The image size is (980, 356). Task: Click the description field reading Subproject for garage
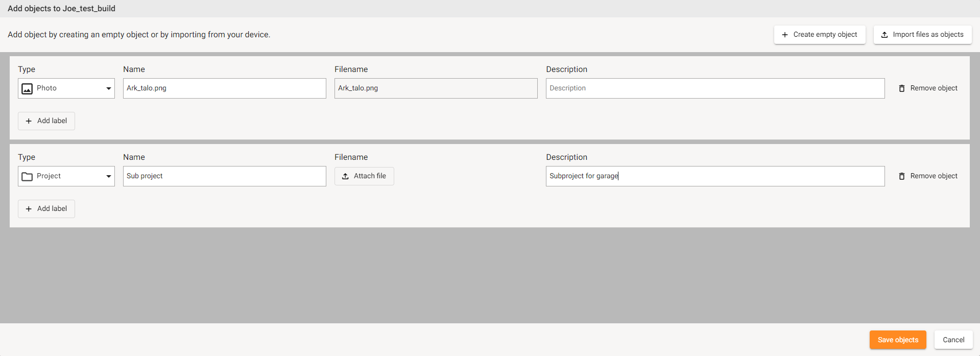[715, 176]
